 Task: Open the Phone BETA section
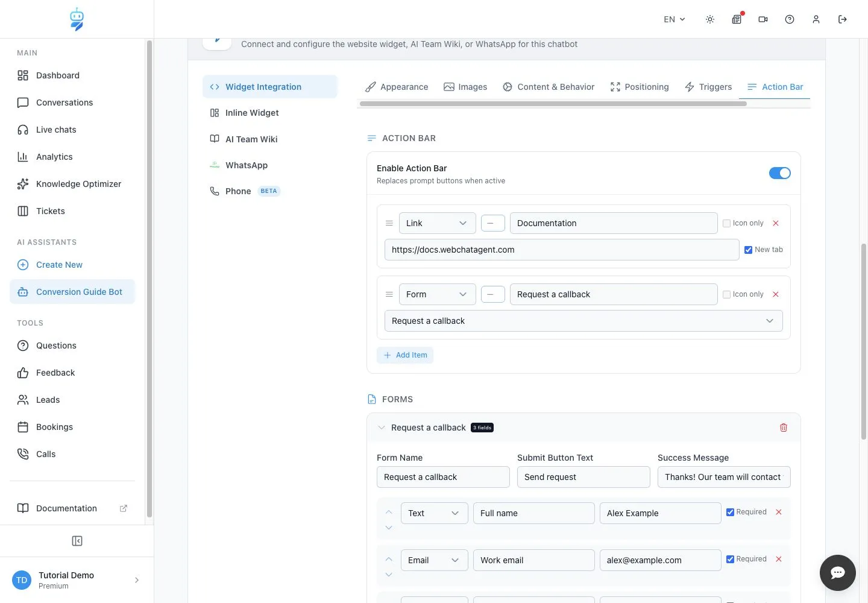270,191
